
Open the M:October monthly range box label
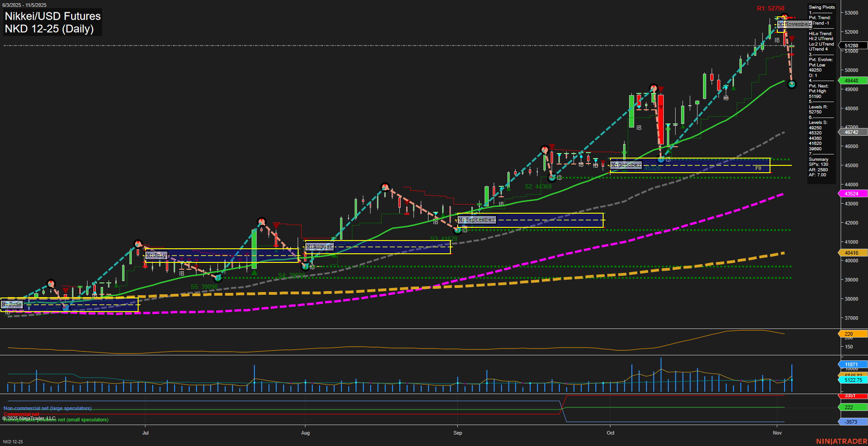point(626,165)
